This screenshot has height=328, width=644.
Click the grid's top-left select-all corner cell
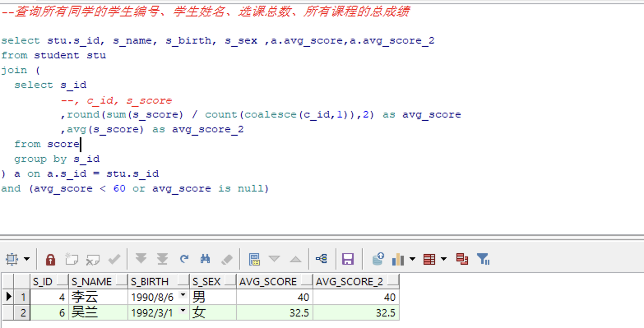tap(8, 282)
